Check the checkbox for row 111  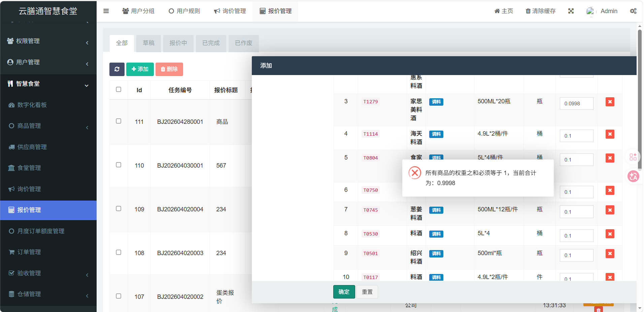click(x=118, y=121)
